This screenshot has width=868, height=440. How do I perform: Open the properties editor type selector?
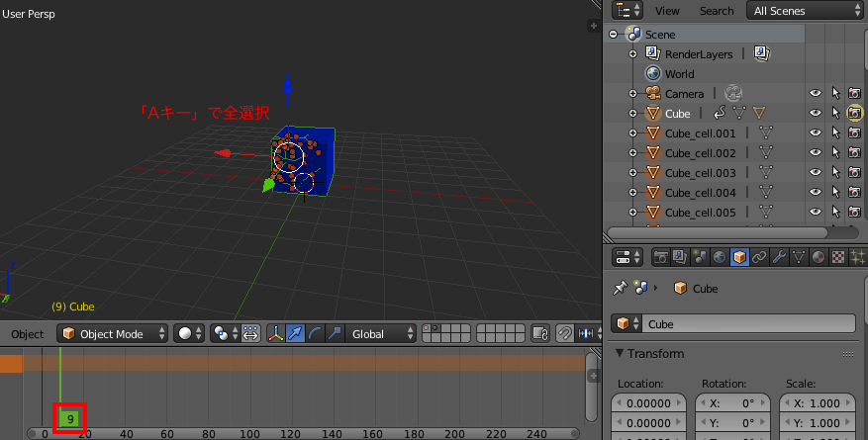627,257
